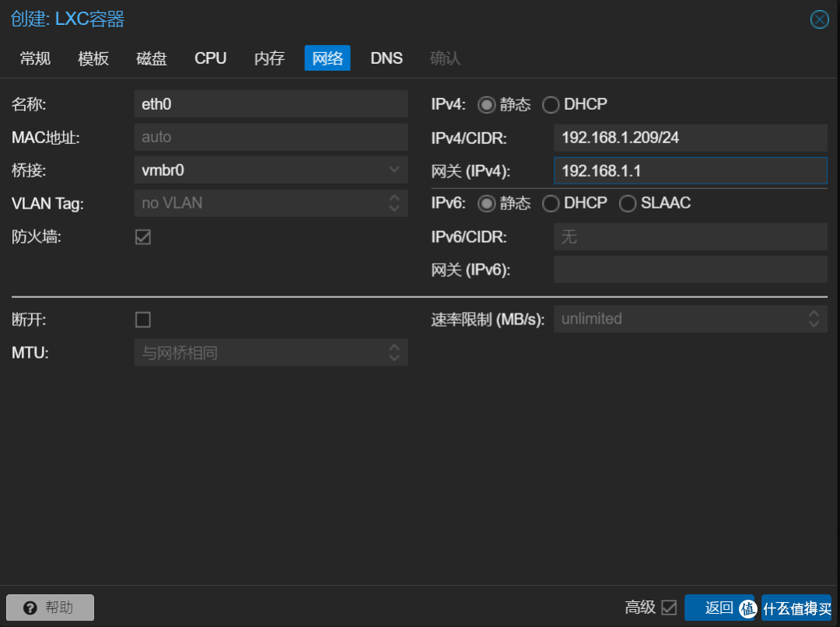Click the Name field containing eth0
The height and width of the screenshot is (627, 840).
click(271, 104)
